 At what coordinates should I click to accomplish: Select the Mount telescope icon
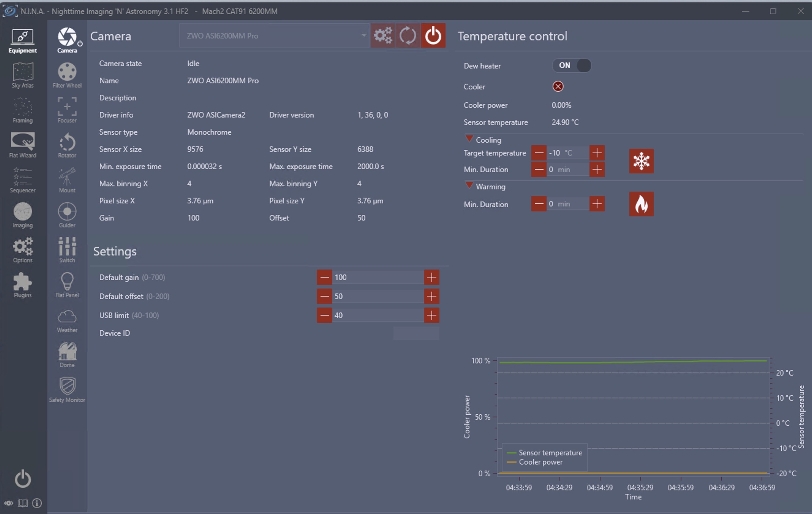[x=67, y=180]
